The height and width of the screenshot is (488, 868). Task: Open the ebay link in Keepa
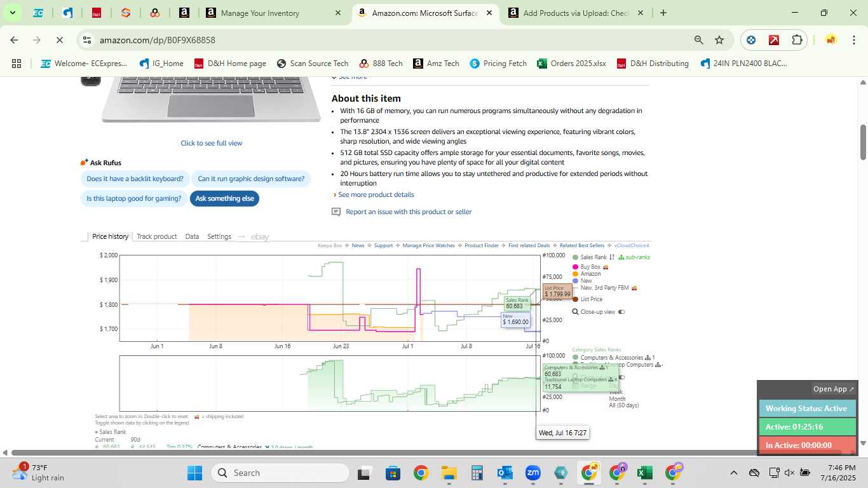[260, 237]
